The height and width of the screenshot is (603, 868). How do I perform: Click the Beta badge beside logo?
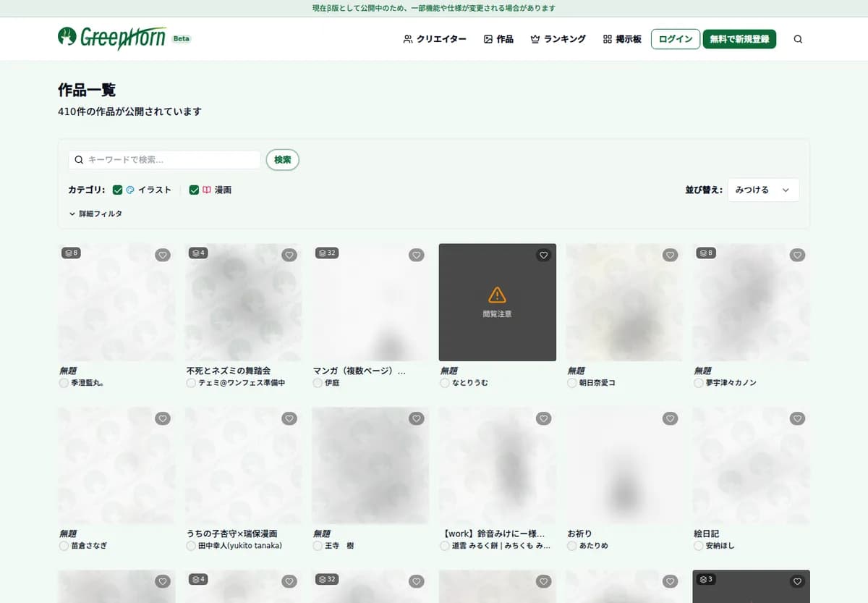pyautogui.click(x=182, y=39)
